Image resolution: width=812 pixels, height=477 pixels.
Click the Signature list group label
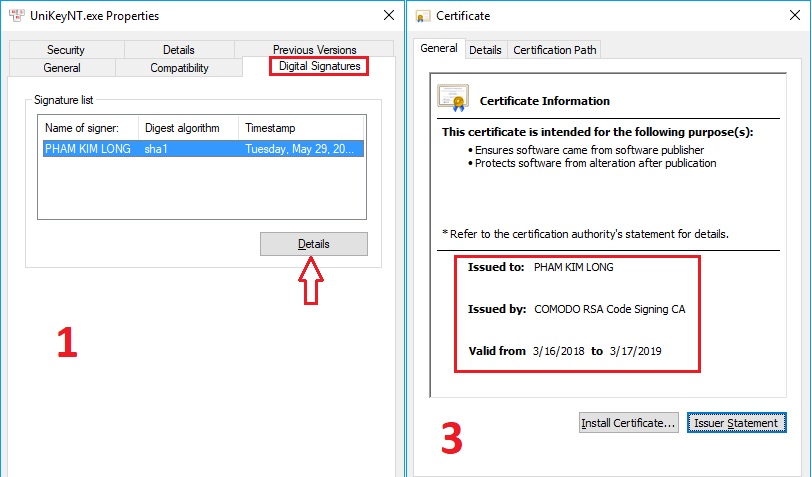[64, 100]
